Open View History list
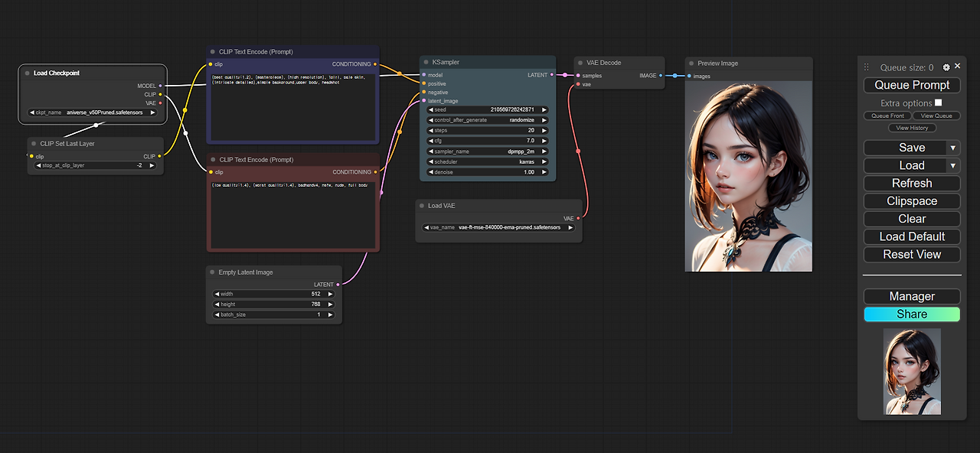This screenshot has width=980, height=453. (x=912, y=128)
